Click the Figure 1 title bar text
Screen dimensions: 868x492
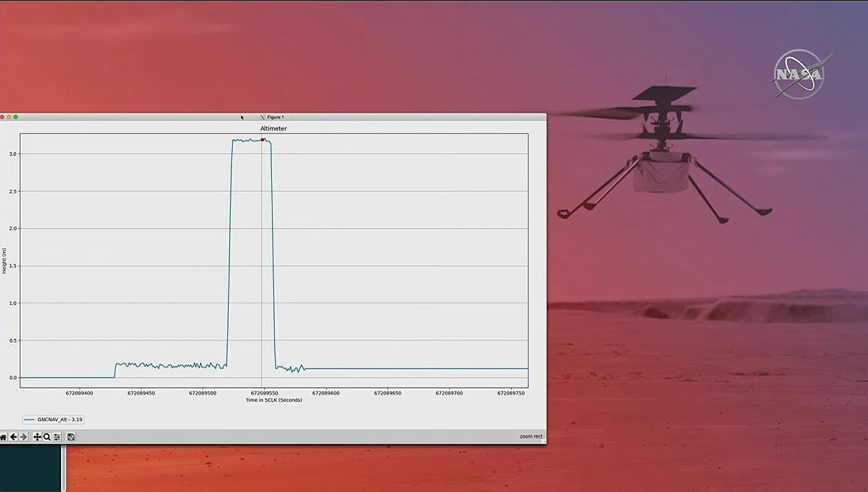coord(275,117)
